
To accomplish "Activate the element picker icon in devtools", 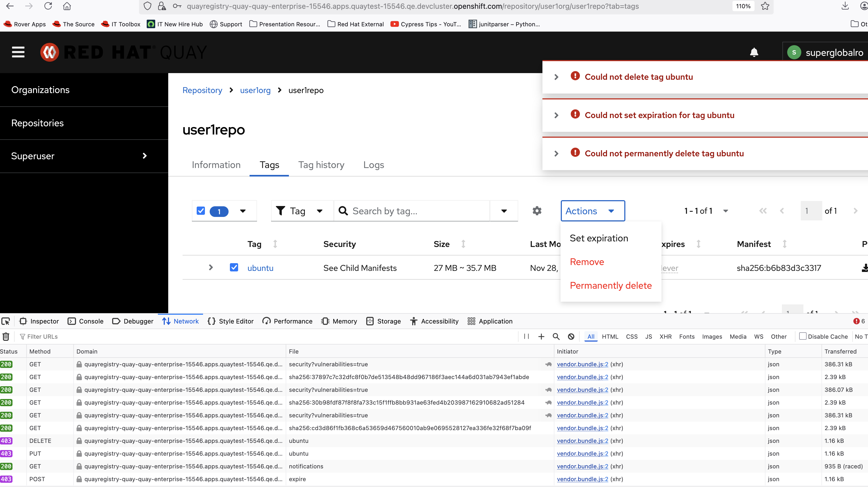I will 6,321.
